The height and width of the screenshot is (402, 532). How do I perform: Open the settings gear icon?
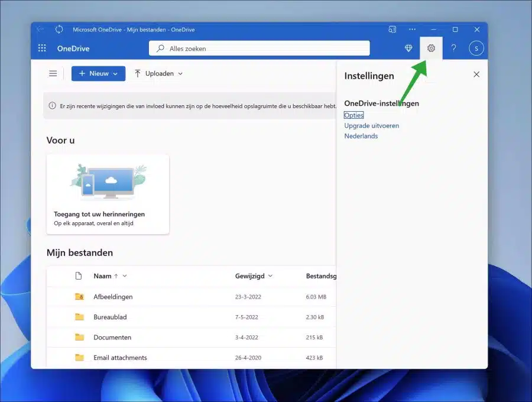[431, 48]
